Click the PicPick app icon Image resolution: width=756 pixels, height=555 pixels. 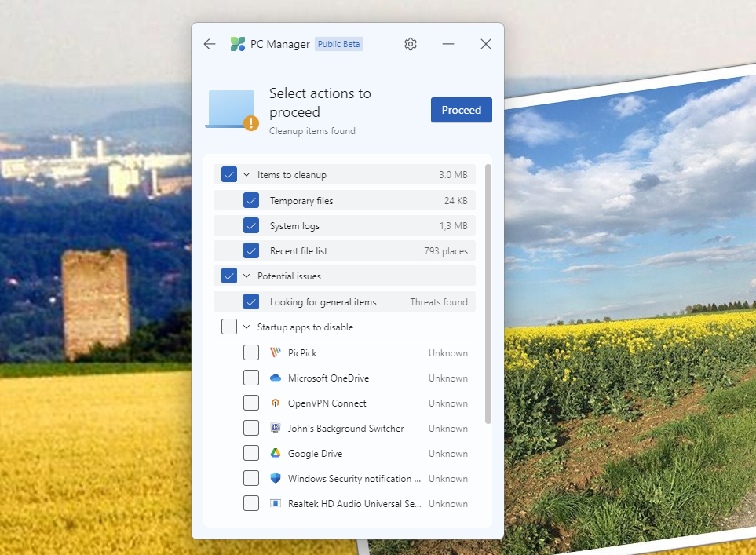pyautogui.click(x=276, y=352)
